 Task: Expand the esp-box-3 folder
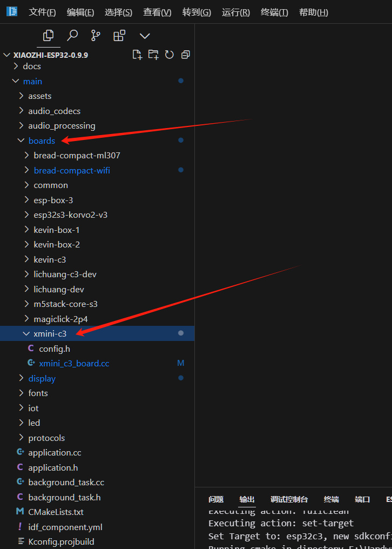click(53, 200)
